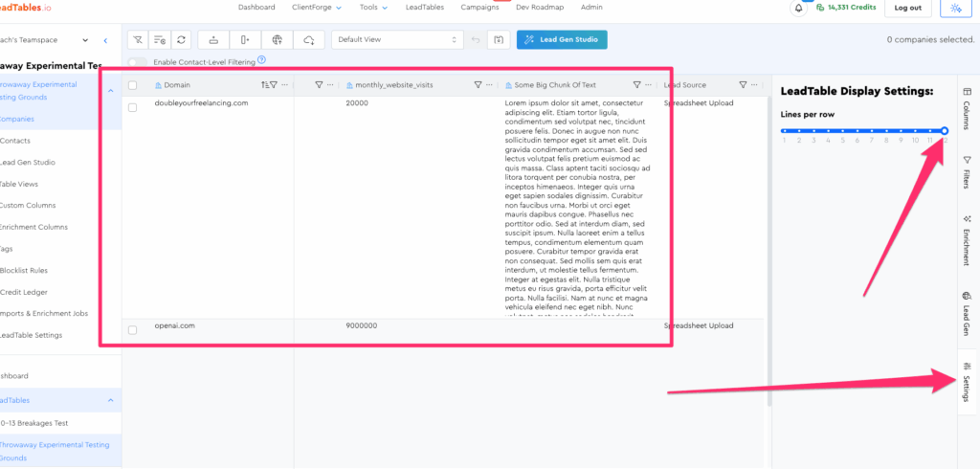Open the Default View dropdown
This screenshot has height=469, width=980.
click(x=397, y=40)
